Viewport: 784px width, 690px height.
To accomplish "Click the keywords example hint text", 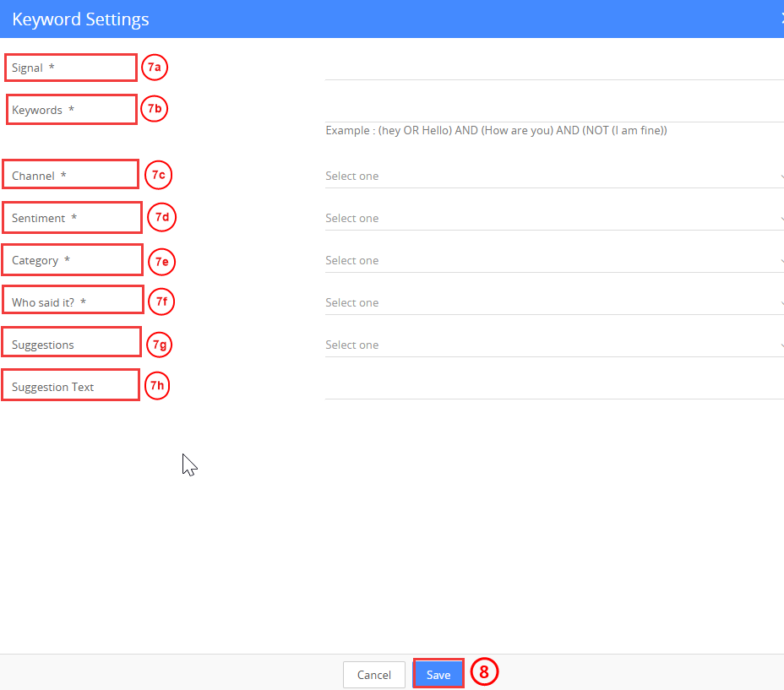I will (496, 131).
